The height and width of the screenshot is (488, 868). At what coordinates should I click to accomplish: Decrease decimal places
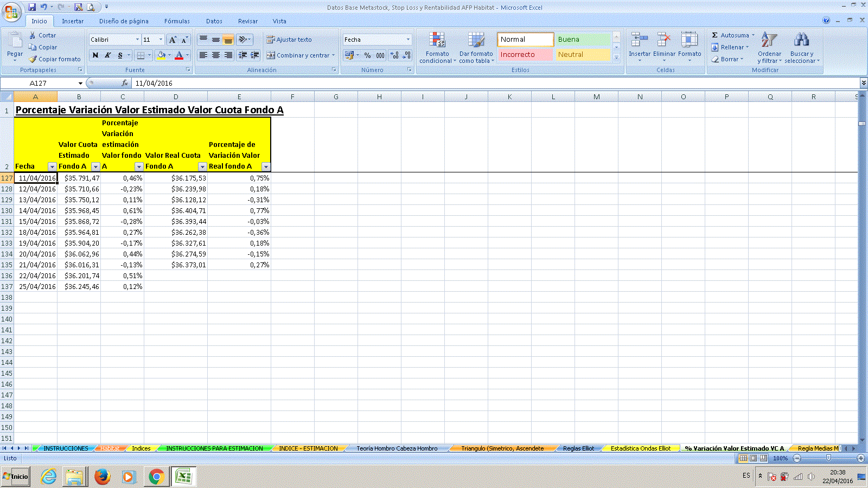pyautogui.click(x=406, y=55)
